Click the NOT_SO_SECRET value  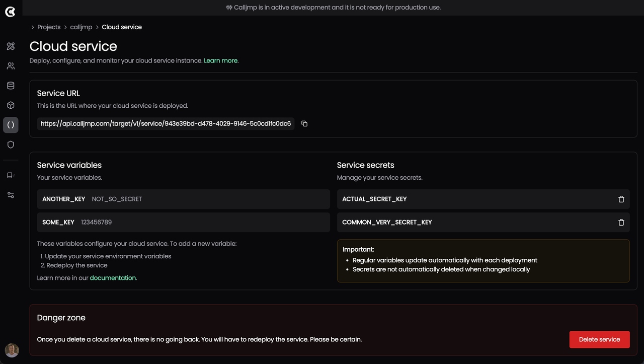click(x=117, y=199)
